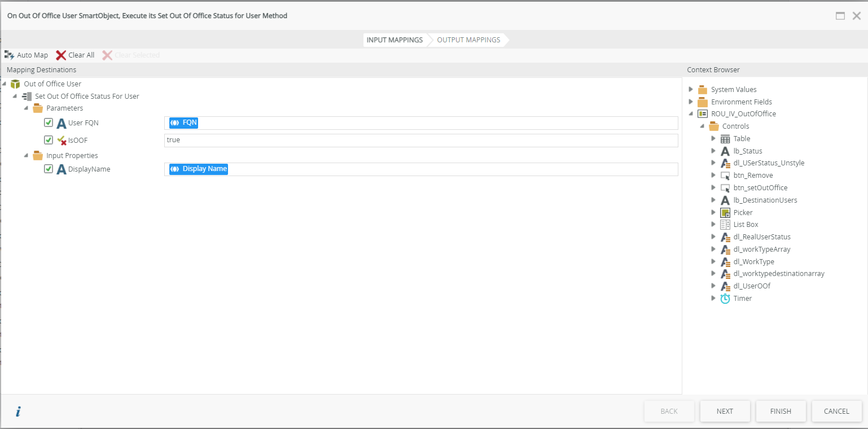Expand the Environment Fields folder

[x=691, y=102]
